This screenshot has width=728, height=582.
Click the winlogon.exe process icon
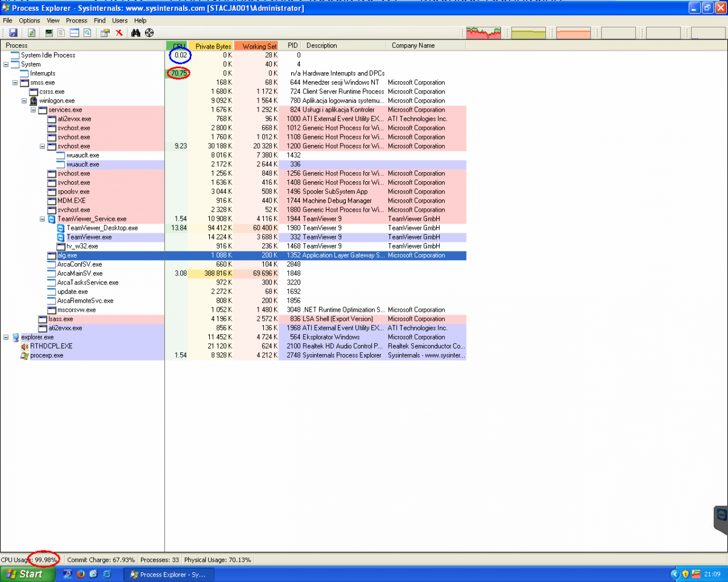click(x=33, y=101)
